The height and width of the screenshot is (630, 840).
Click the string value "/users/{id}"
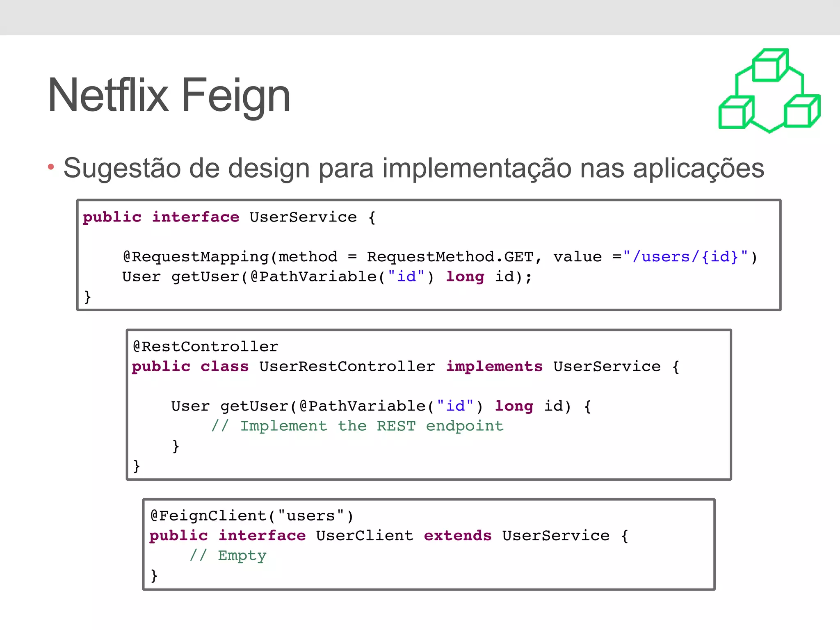685,257
